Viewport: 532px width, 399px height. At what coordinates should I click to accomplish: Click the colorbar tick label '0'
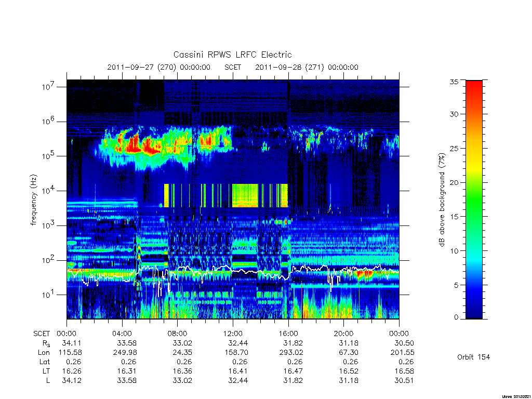[456, 317]
